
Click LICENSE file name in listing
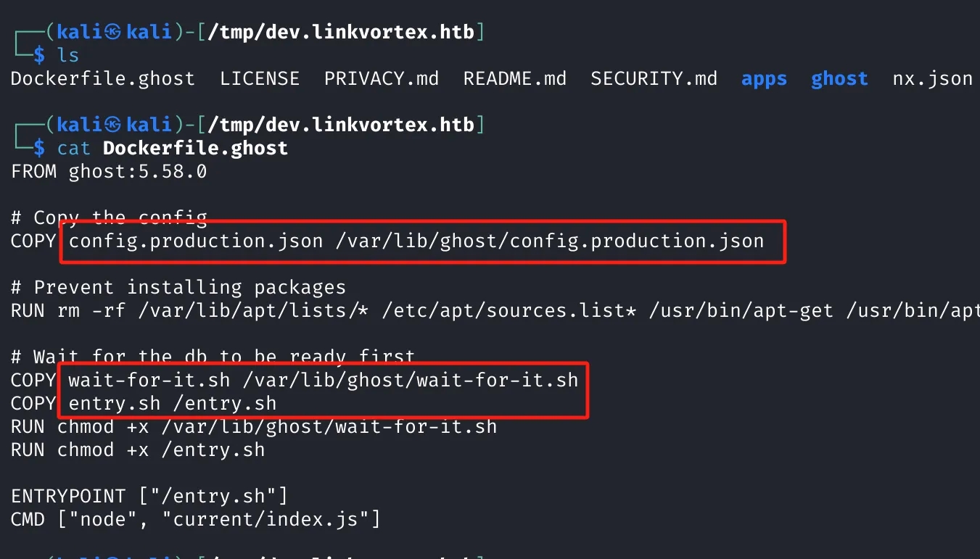(x=260, y=78)
